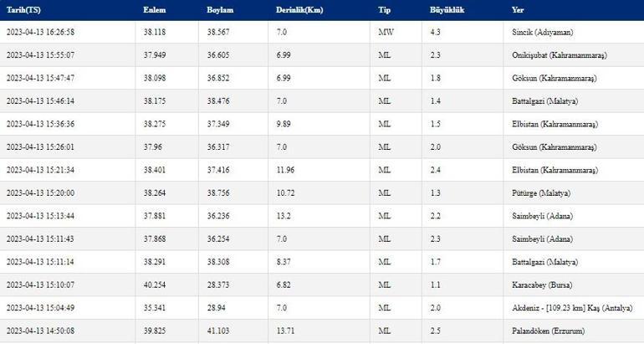Image resolution: width=644 pixels, height=344 pixels.
Task: Click the Yer column header
Action: [518, 10]
